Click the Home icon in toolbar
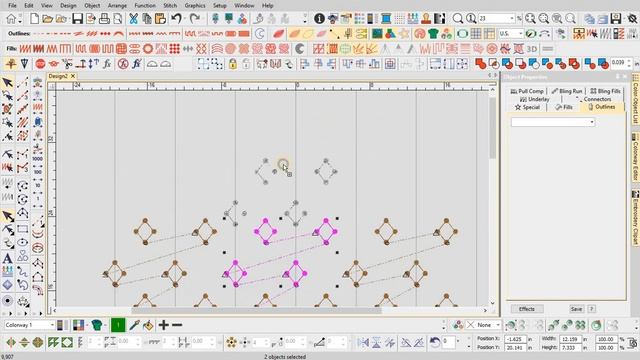Viewport: 640px width, 360px height. tap(11, 19)
